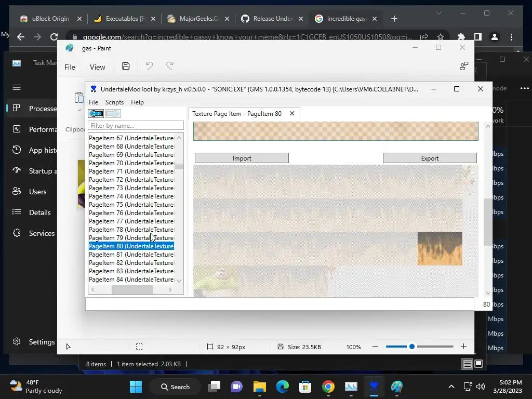The width and height of the screenshot is (532, 399).
Task: Open a new Chrome tab
Action: coord(394,19)
